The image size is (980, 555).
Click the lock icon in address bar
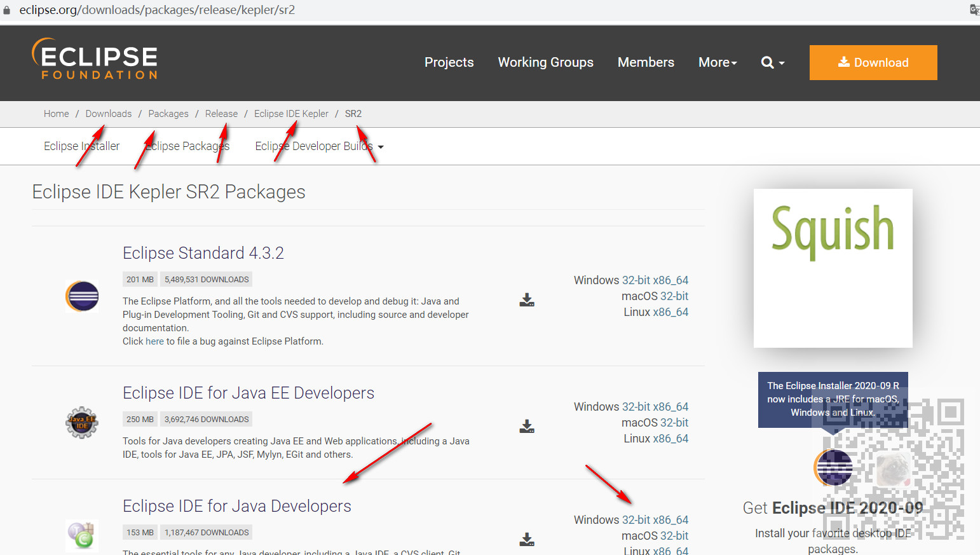[7, 10]
